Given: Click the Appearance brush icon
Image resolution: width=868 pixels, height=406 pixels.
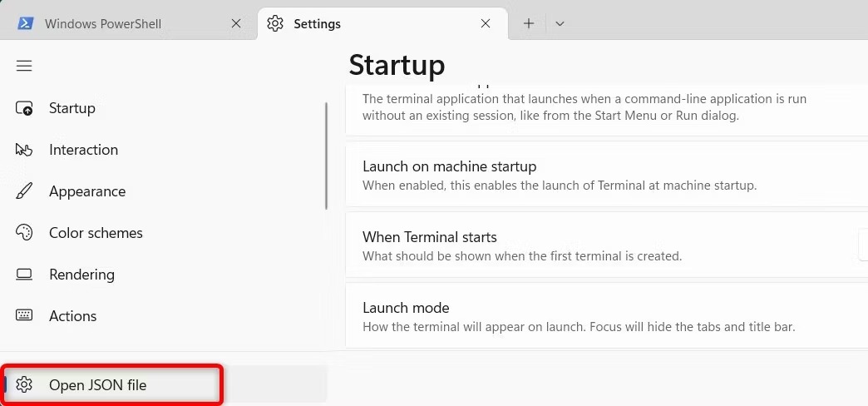Looking at the screenshot, I should tap(24, 191).
